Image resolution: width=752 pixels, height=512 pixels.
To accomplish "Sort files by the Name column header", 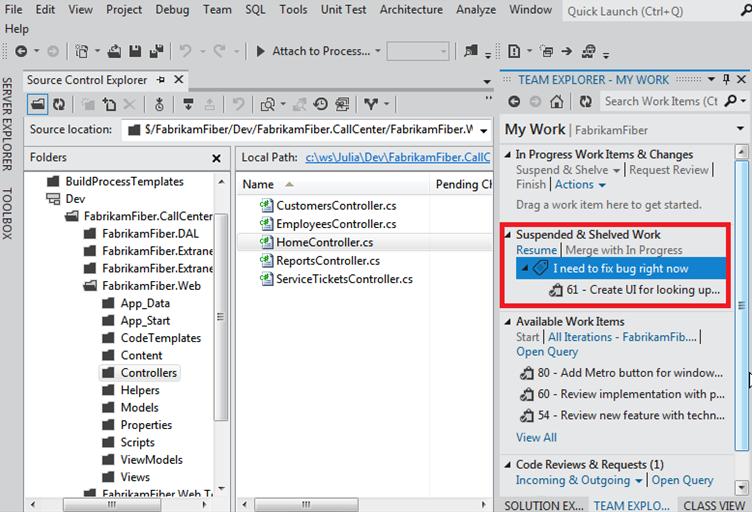I will [x=258, y=185].
